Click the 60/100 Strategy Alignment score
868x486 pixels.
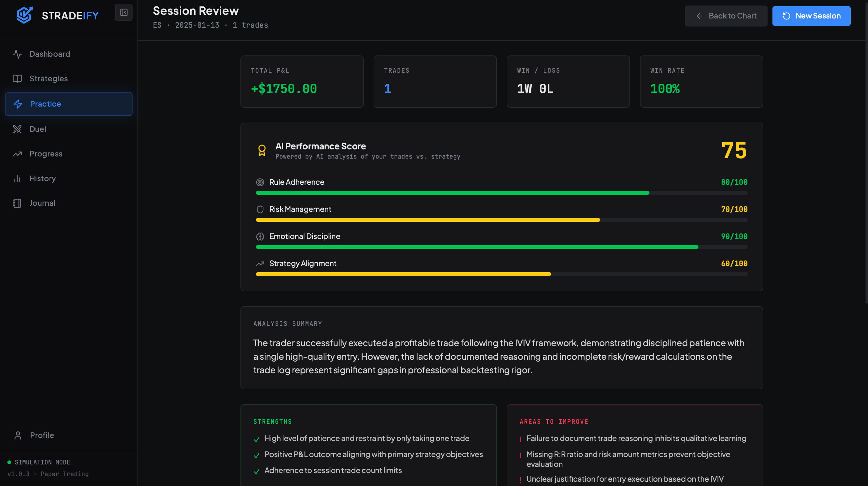tap(734, 264)
